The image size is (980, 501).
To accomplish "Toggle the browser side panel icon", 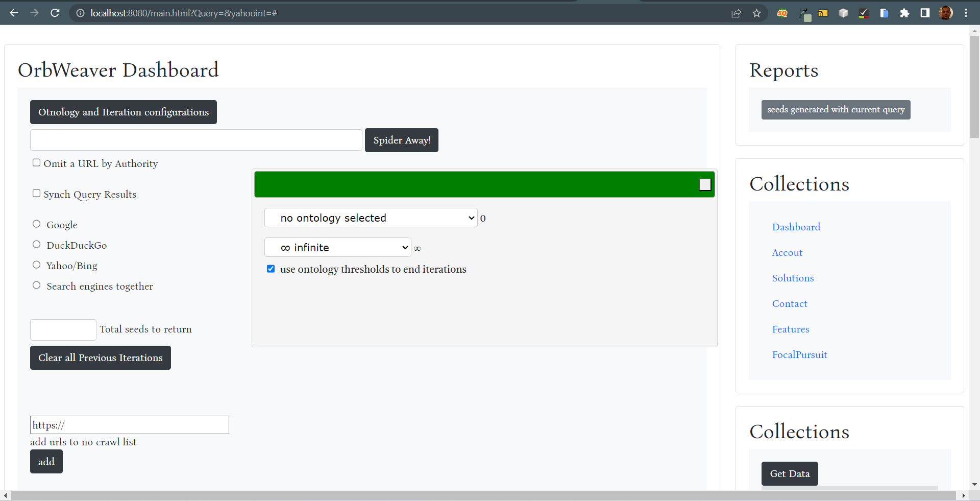I will point(925,13).
